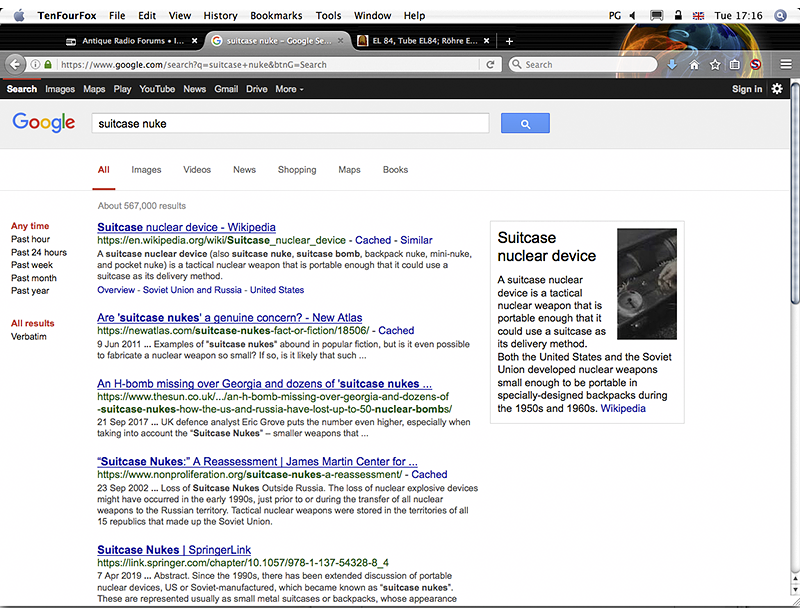Click the UK flag input menu
Image resolution: width=800 pixels, height=616 pixels.
pyautogui.click(x=698, y=16)
